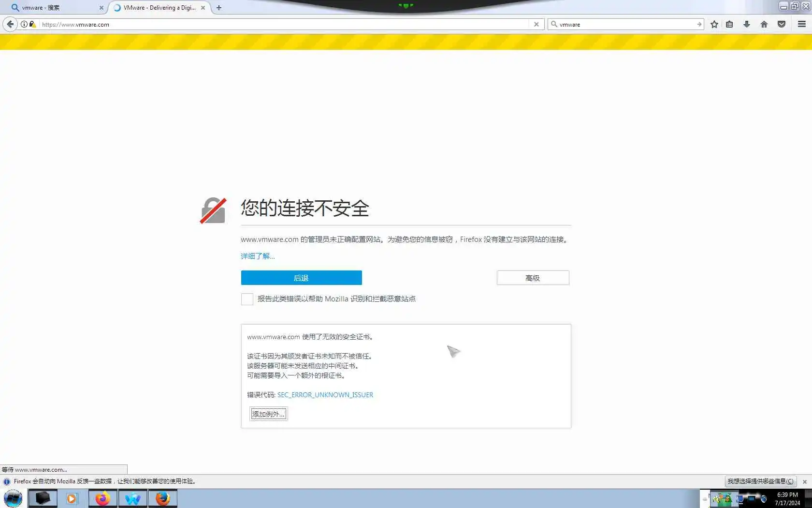
Task: Click the URL address field
Action: pyautogui.click(x=284, y=24)
